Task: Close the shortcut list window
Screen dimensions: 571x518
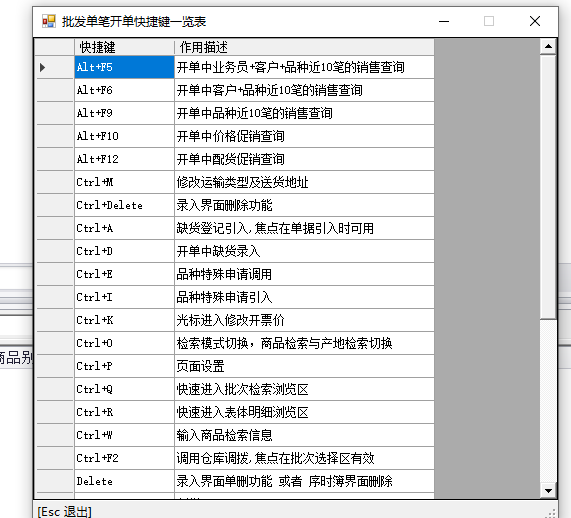Action: [x=535, y=21]
